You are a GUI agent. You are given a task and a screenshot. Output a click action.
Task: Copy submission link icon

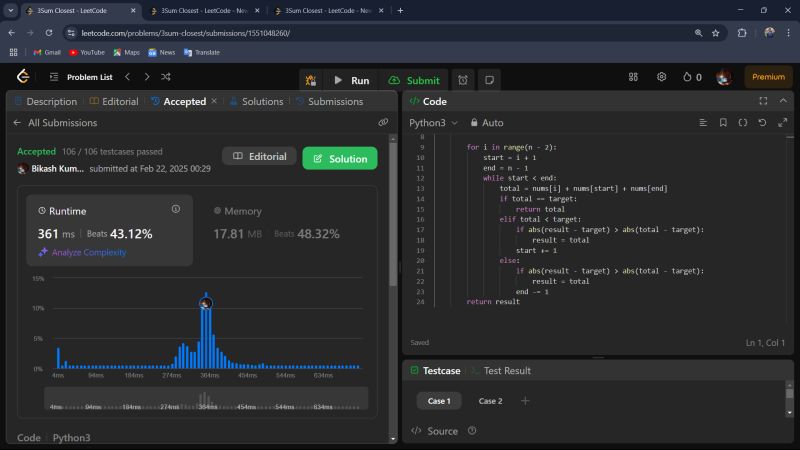coord(383,122)
